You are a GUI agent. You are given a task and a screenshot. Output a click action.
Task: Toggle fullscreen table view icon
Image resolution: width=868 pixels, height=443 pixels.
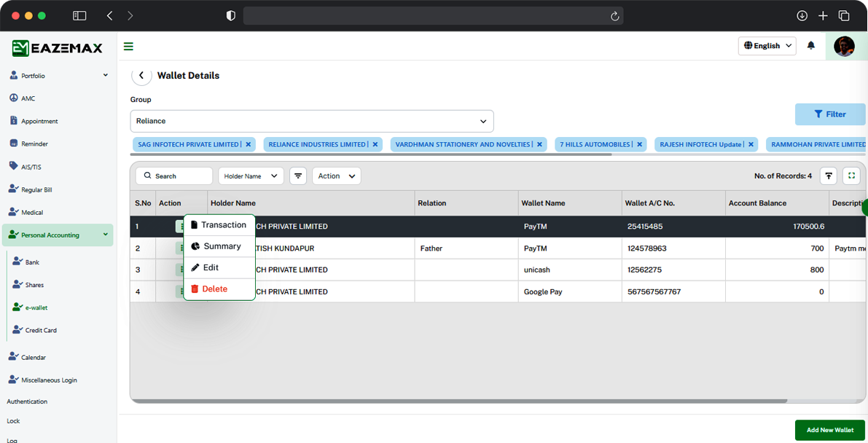[x=851, y=176]
